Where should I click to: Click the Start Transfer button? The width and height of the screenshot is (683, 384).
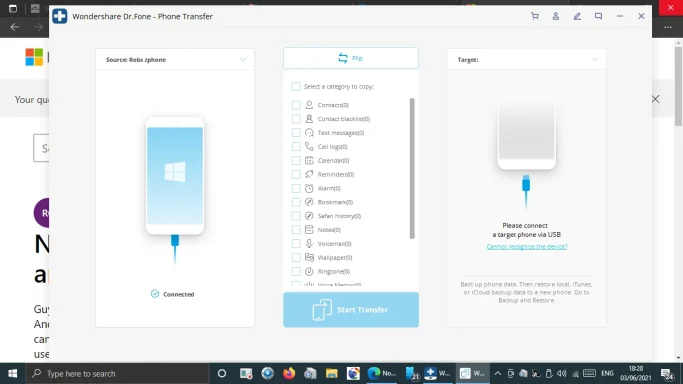coord(351,310)
